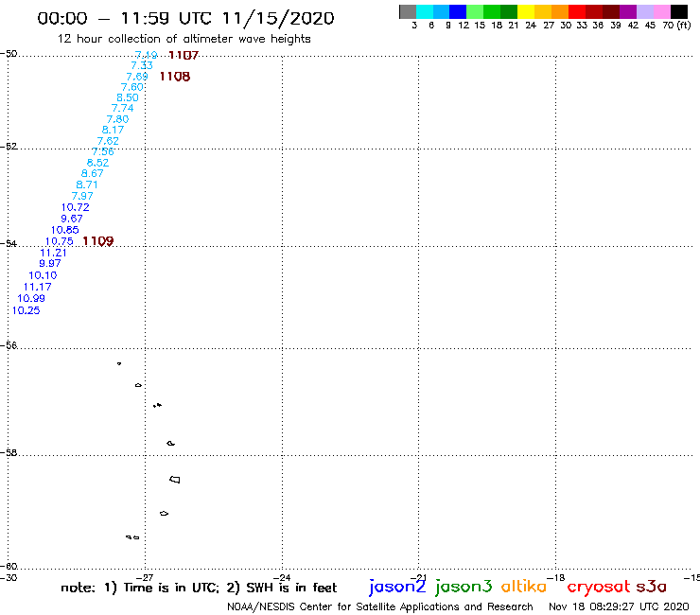Click the "altika" satellite legend label

coord(524,587)
